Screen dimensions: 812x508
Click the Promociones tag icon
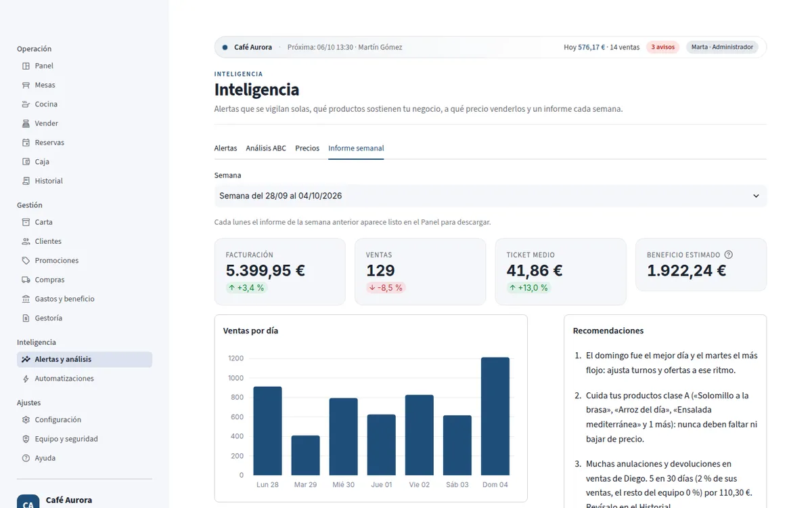pos(26,261)
